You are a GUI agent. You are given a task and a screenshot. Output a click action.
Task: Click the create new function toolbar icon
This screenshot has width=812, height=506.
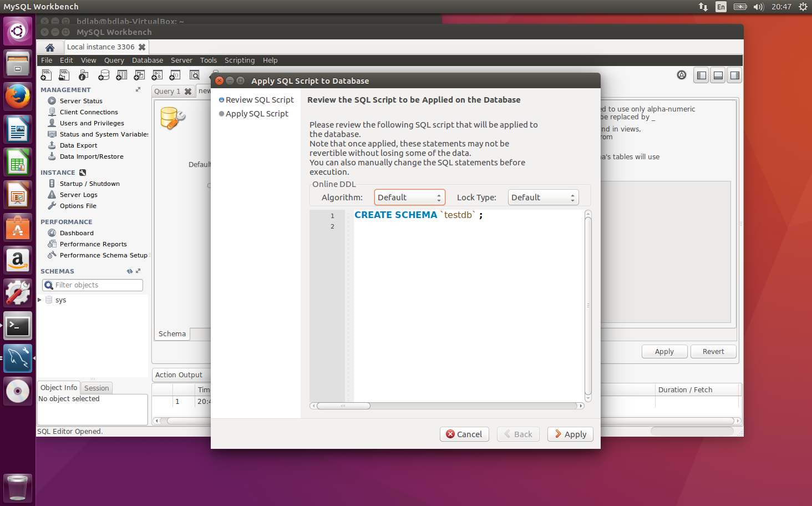click(x=175, y=75)
